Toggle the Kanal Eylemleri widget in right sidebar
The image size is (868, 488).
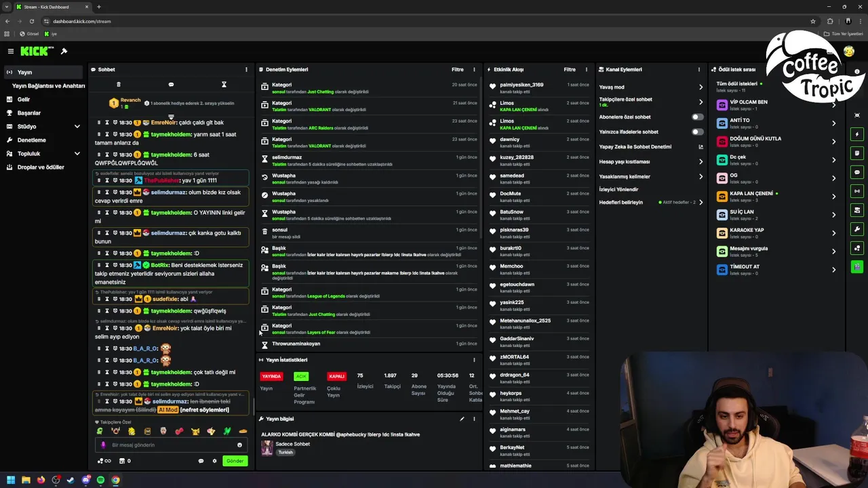coord(857,210)
